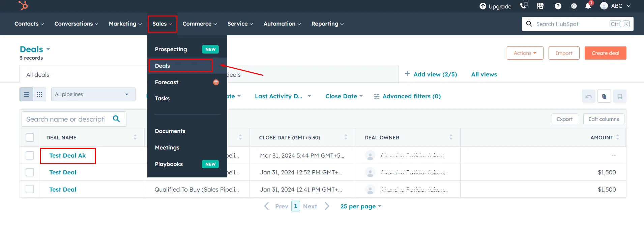Select Playbooks in Sales menu
This screenshot has height=237, width=644.
[187, 164]
